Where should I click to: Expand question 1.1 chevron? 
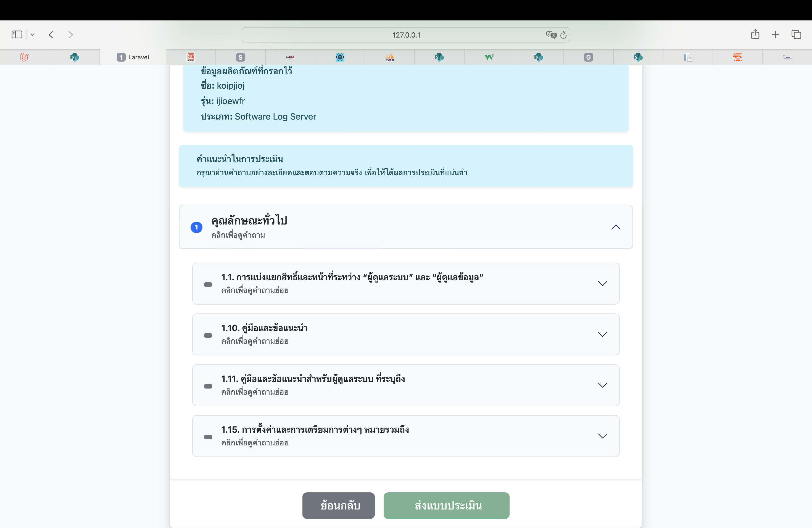[603, 284]
